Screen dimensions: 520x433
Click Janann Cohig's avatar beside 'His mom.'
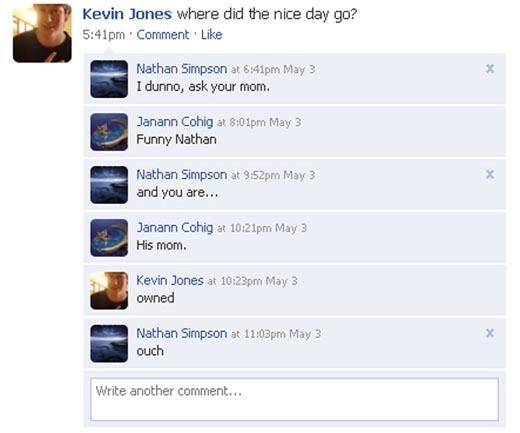point(109,238)
